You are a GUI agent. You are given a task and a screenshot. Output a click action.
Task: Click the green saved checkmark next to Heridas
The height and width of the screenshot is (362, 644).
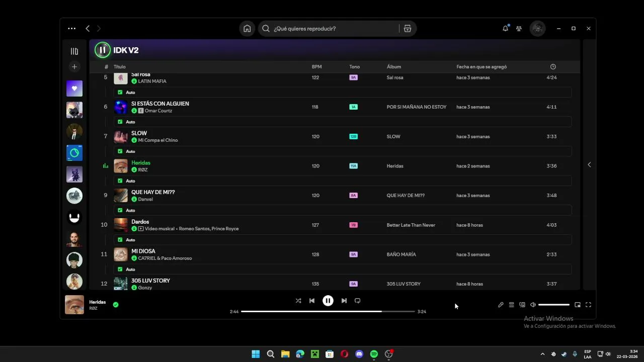116,305
